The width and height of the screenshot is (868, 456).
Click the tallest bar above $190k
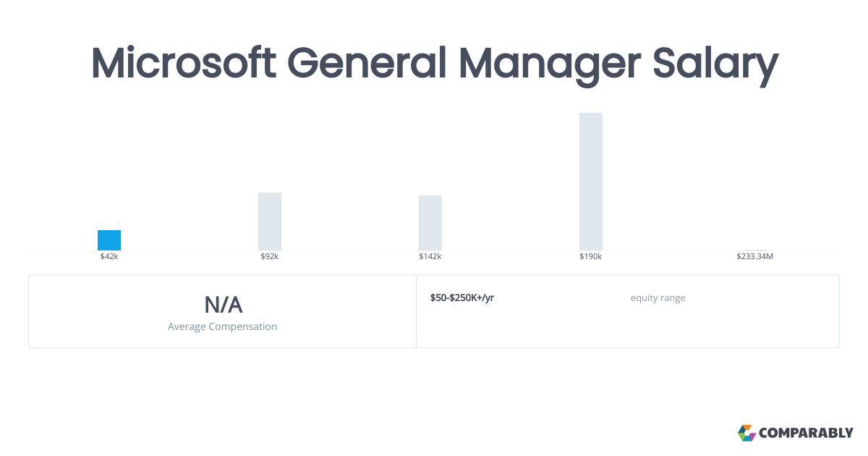(591, 182)
